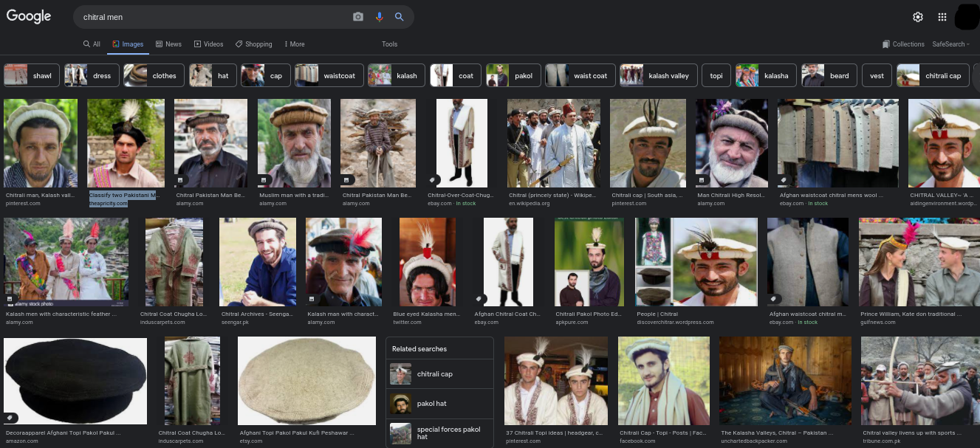Image resolution: width=980 pixels, height=448 pixels.
Task: Open the Videos tab
Action: 208,44
